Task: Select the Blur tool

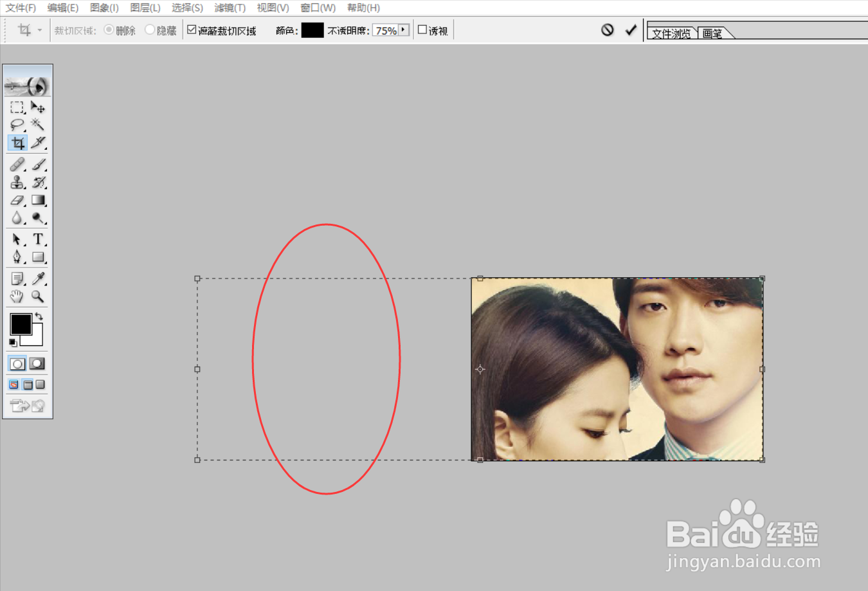Action: point(17,219)
